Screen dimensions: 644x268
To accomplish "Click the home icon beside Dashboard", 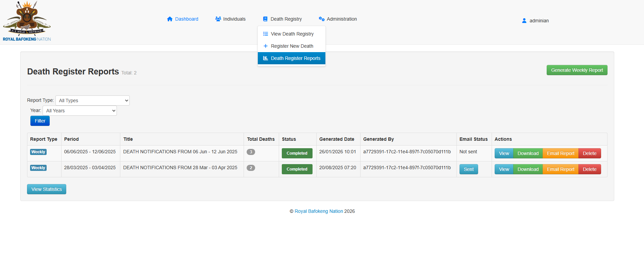I will tap(170, 19).
